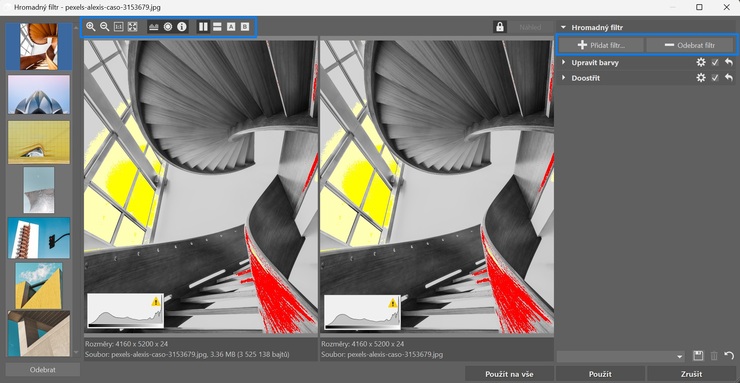The width and height of the screenshot is (740, 383).
Task: Toggle the histogram display icon
Action: (154, 27)
